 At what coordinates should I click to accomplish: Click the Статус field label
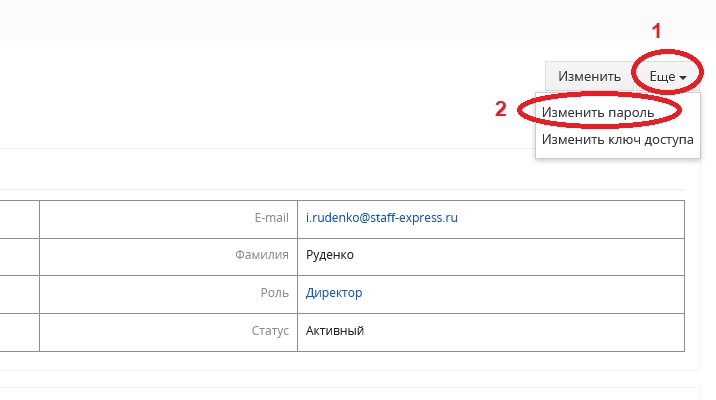[270, 331]
